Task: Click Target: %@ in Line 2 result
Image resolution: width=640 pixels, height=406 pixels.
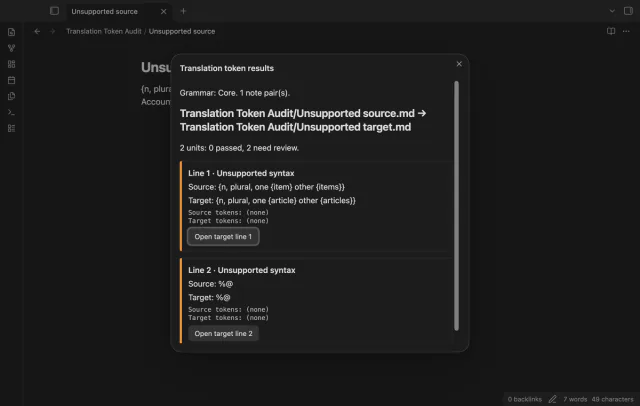Action: [209, 297]
